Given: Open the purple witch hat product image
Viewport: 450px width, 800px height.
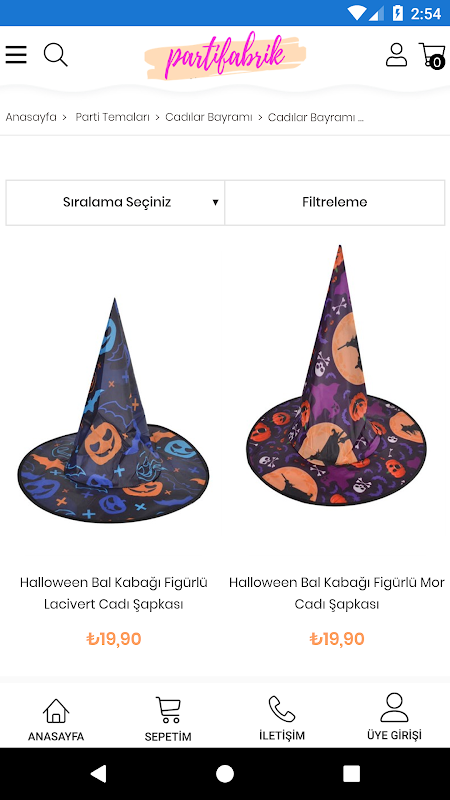Looking at the screenshot, I should [336, 375].
